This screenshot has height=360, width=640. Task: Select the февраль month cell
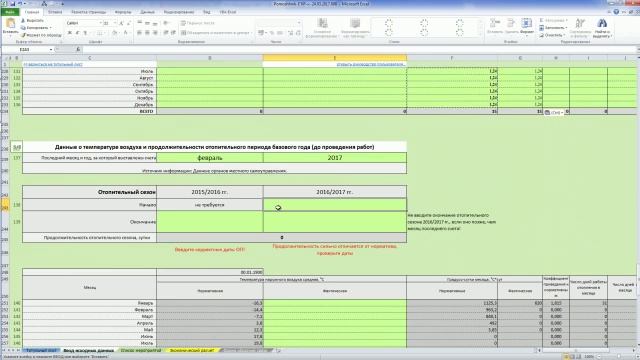[210, 158]
